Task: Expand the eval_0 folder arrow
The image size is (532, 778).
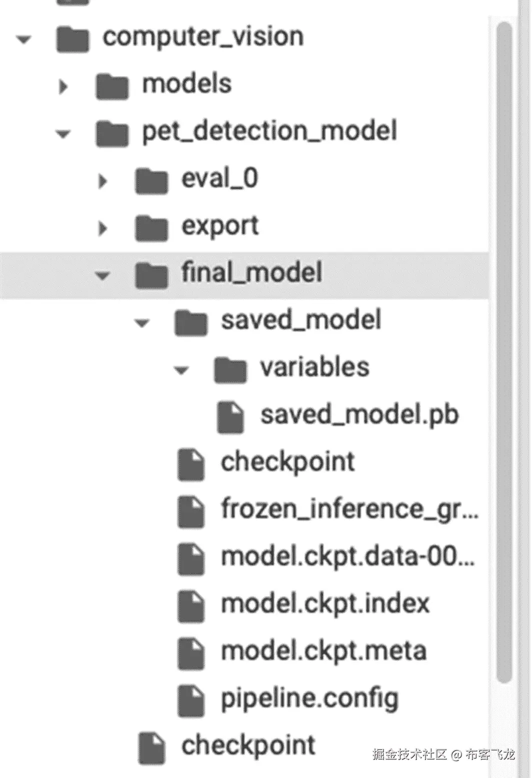Action: (103, 181)
